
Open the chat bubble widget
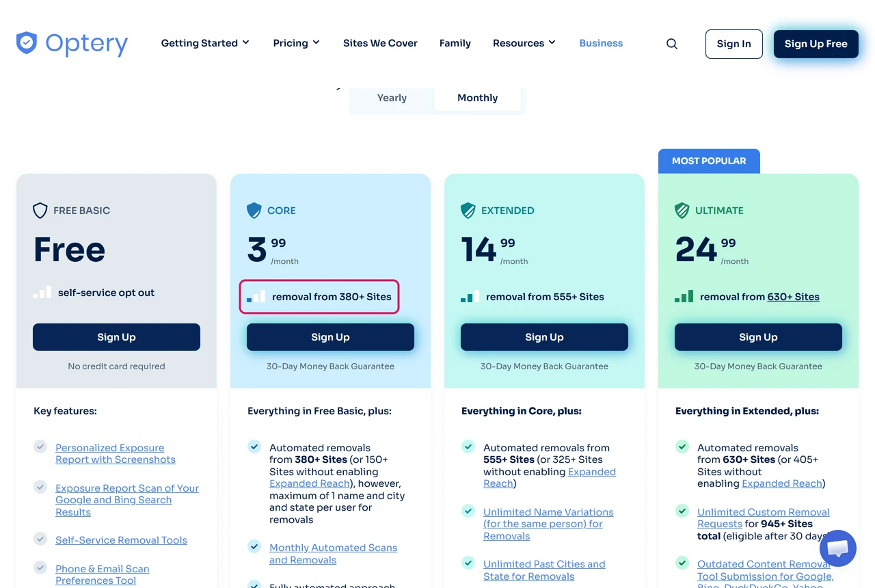837,548
